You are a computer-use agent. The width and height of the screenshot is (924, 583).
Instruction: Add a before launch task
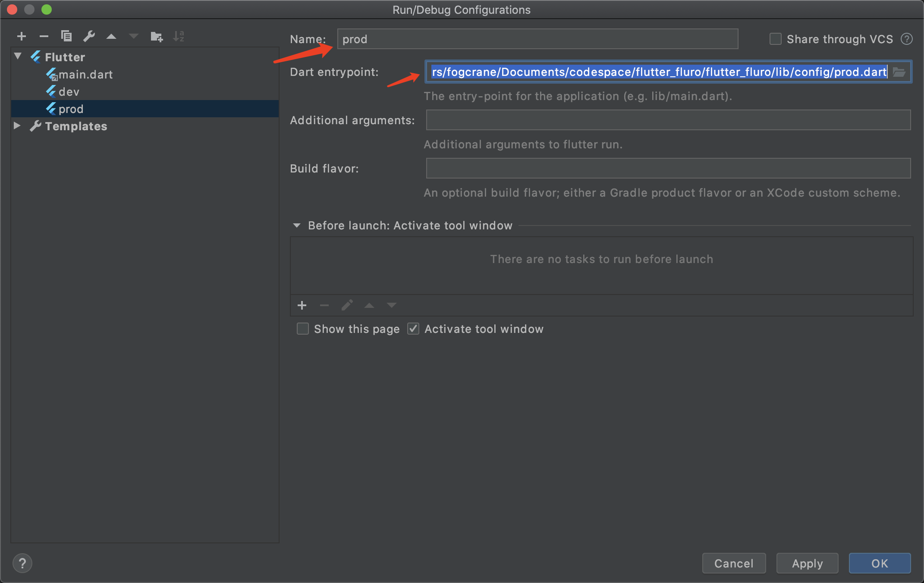[302, 305]
